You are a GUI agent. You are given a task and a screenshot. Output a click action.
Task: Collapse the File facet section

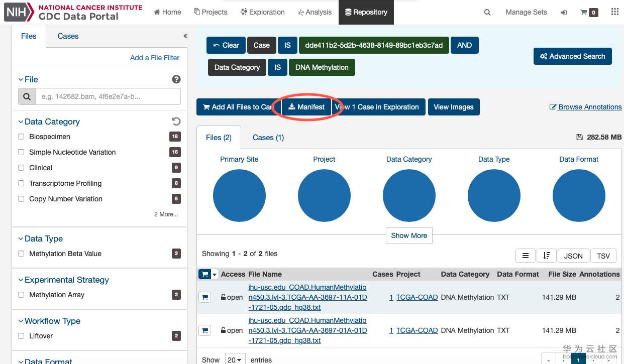click(x=28, y=79)
